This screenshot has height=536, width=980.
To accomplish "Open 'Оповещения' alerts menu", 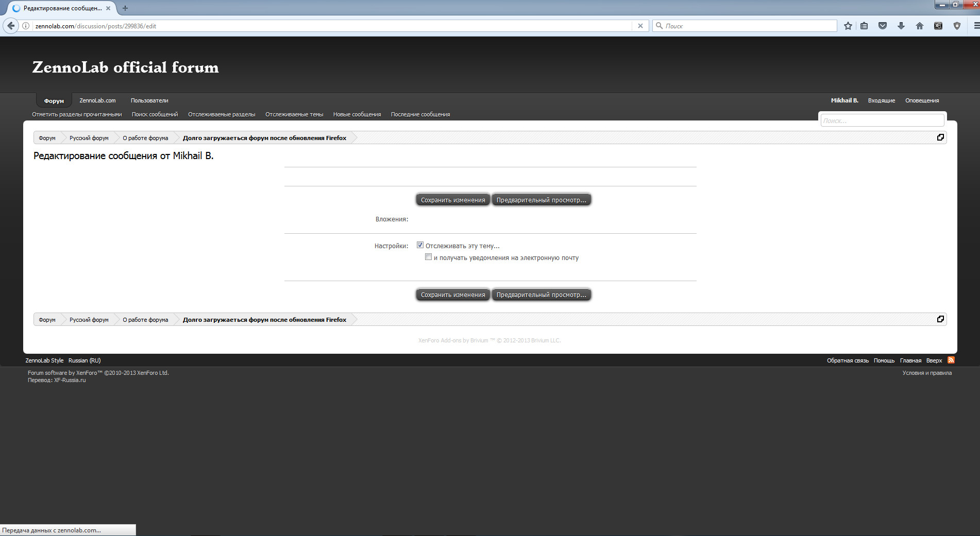I will click(x=922, y=100).
